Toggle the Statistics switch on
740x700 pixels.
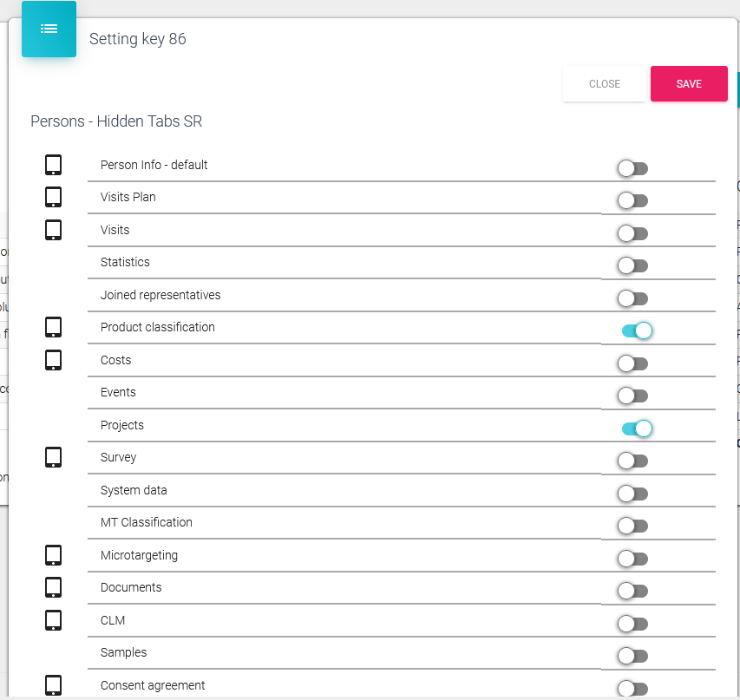pyautogui.click(x=632, y=265)
